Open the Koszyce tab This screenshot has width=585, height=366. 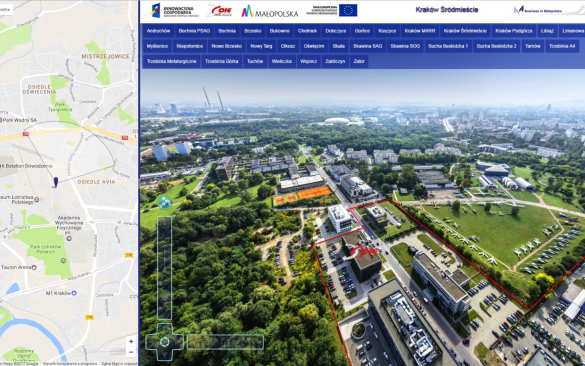click(x=387, y=31)
